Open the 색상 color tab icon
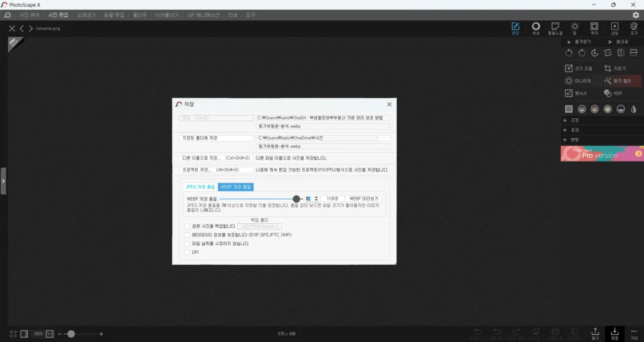 pos(536,28)
